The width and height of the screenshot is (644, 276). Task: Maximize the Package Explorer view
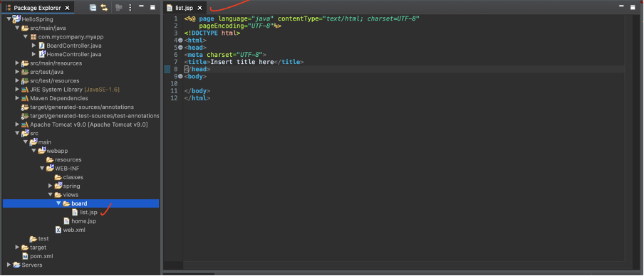(x=152, y=7)
